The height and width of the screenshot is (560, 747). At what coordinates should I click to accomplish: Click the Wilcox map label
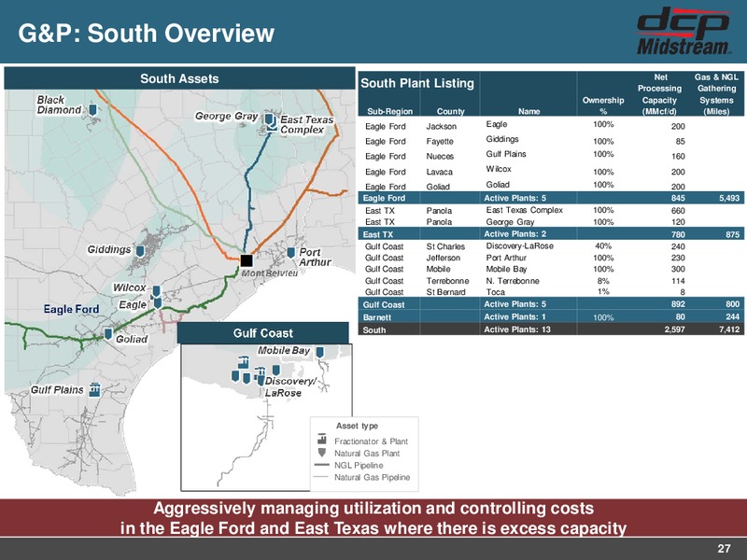tap(129, 287)
